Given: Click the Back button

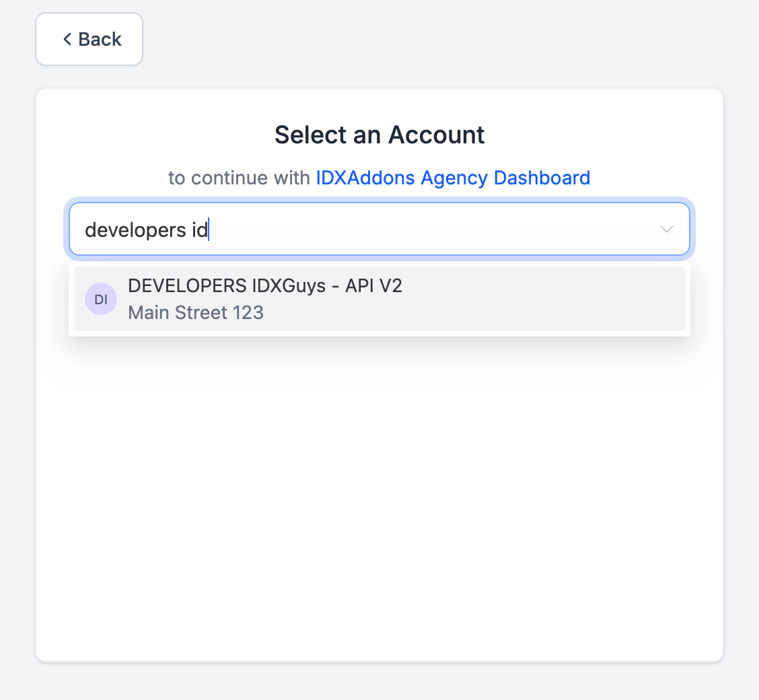Looking at the screenshot, I should (89, 39).
